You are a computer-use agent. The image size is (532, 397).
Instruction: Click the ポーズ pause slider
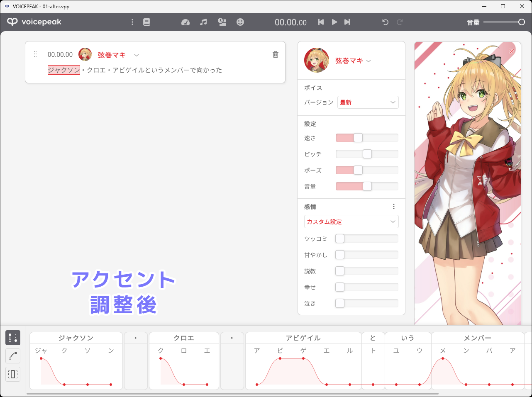point(367,170)
